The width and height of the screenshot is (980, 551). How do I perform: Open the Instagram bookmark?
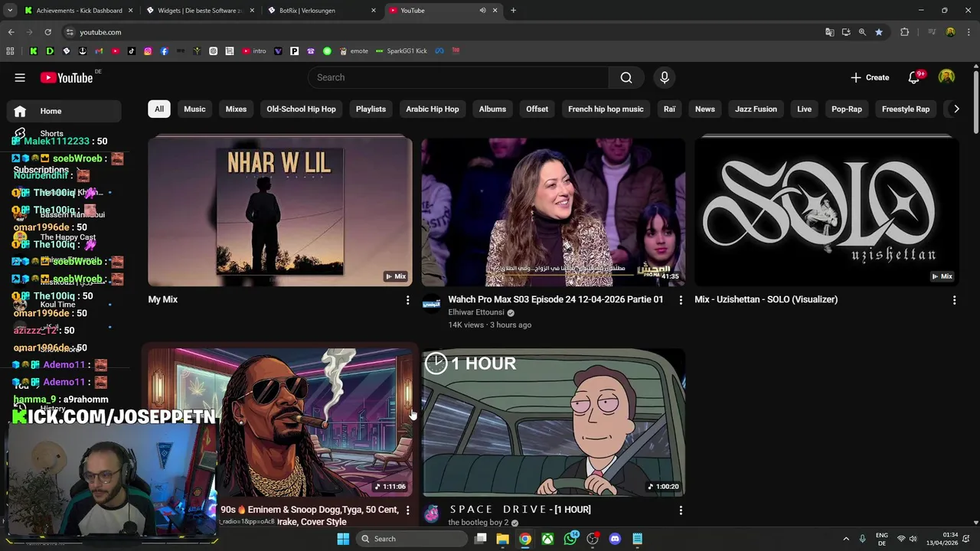click(148, 51)
